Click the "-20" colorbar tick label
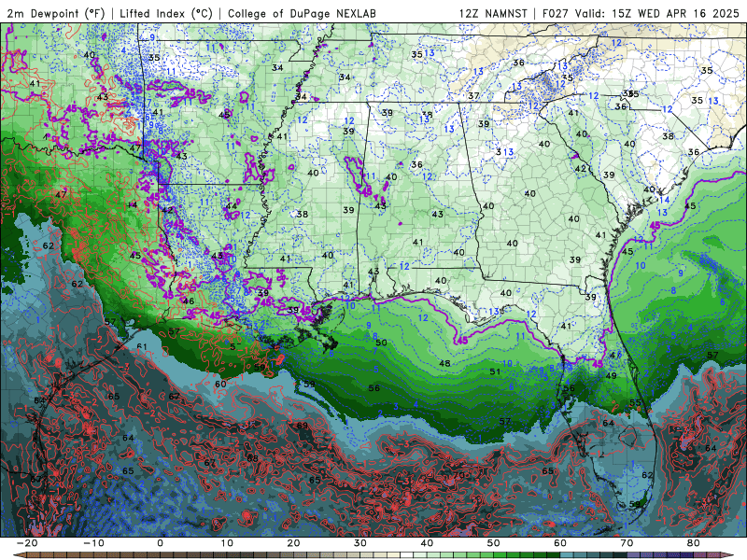747x560 pixels. pos(27,543)
